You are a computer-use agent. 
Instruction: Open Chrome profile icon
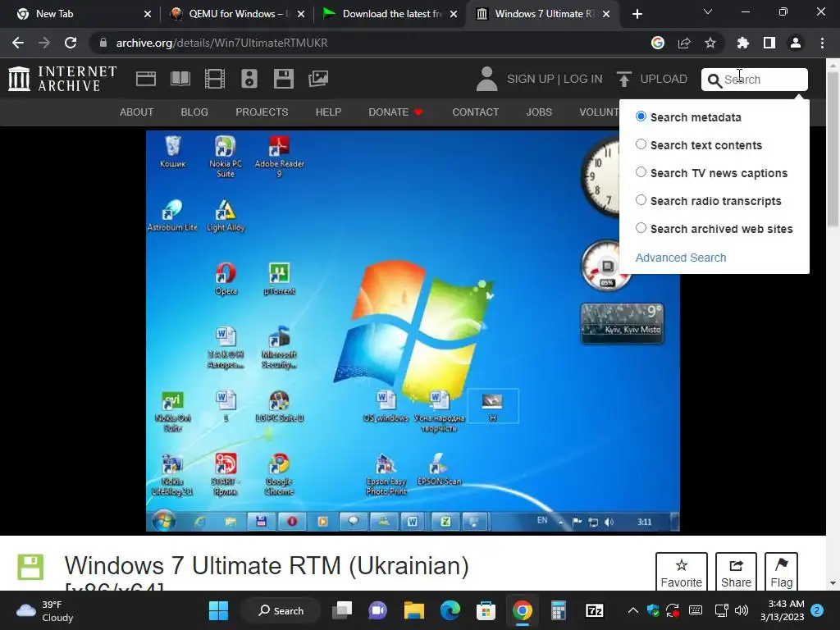tap(796, 43)
